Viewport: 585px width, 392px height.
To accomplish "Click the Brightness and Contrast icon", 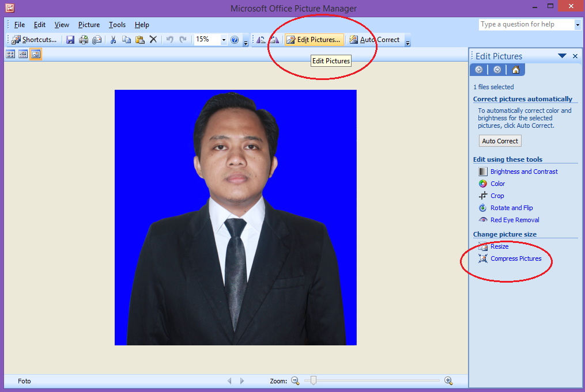I will [483, 172].
